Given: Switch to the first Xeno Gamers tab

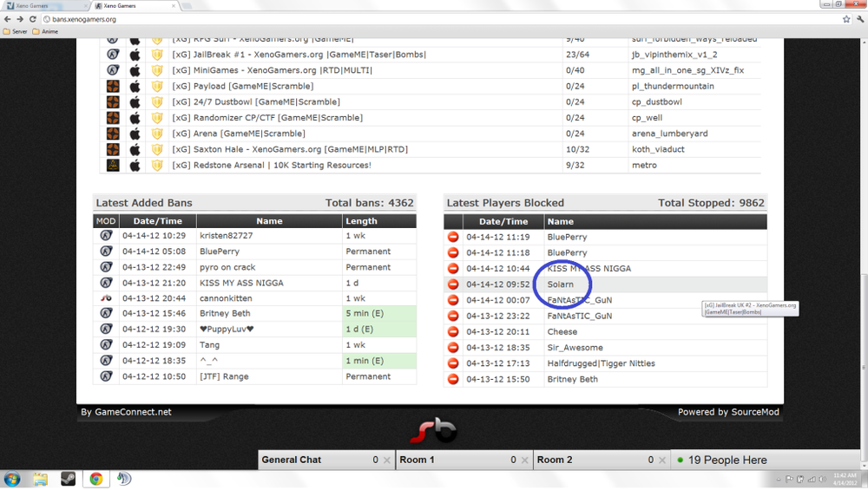Looking at the screenshot, I should [x=45, y=5].
